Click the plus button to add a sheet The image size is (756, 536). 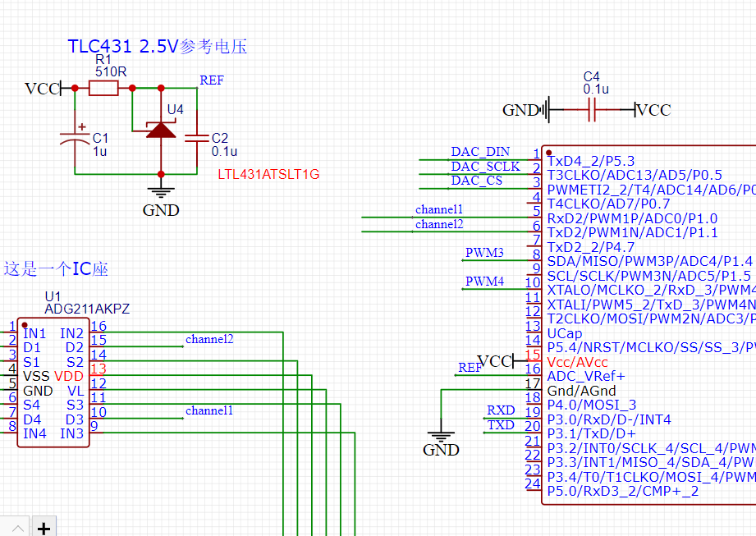[x=44, y=529]
